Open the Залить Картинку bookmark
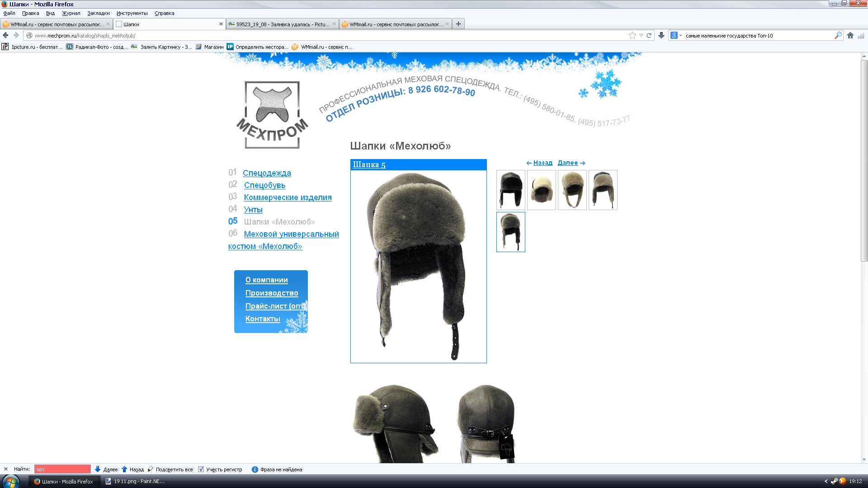This screenshot has width=868, height=488. coord(161,47)
